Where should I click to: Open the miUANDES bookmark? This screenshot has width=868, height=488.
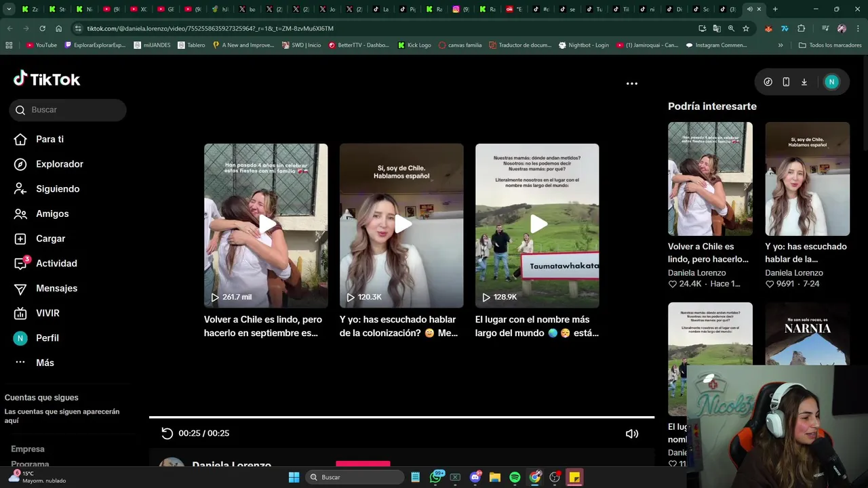[152, 45]
